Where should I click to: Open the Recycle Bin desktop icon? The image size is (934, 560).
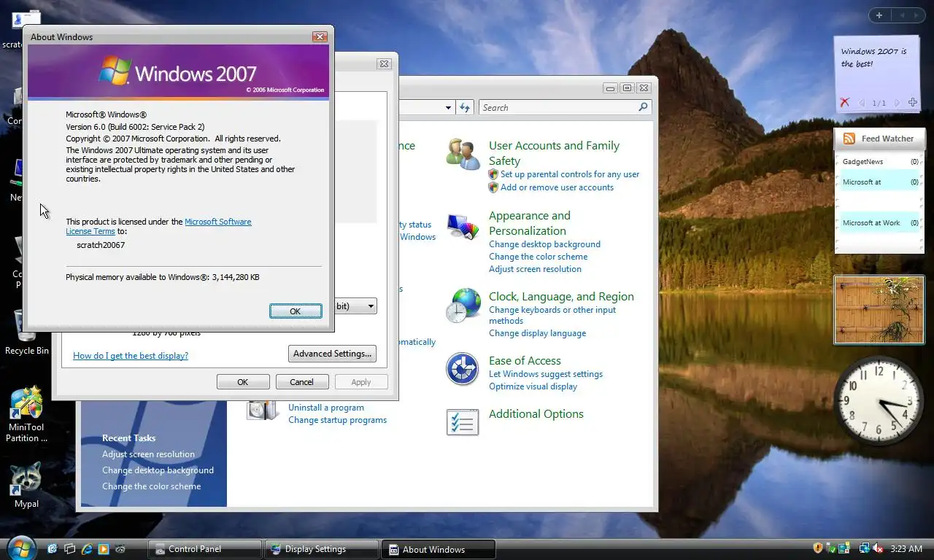pyautogui.click(x=27, y=332)
